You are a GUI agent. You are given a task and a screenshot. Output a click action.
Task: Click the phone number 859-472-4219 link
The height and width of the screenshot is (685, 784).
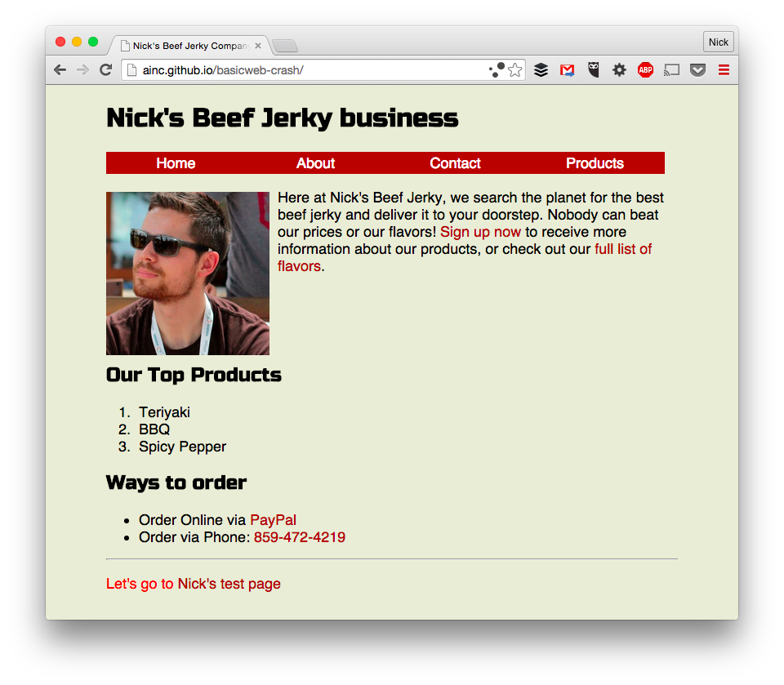point(300,537)
